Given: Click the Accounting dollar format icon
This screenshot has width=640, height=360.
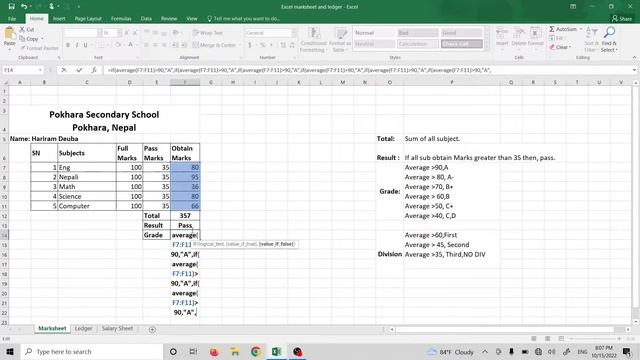Looking at the screenshot, I should click(250, 45).
